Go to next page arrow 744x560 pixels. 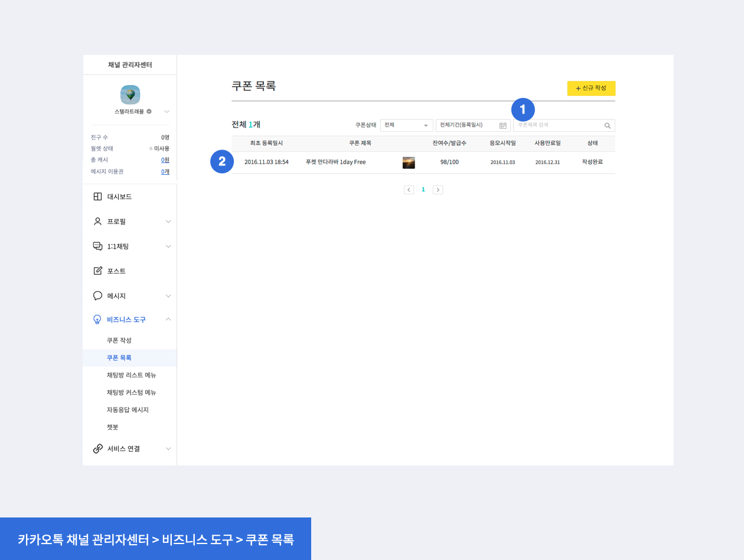(438, 190)
